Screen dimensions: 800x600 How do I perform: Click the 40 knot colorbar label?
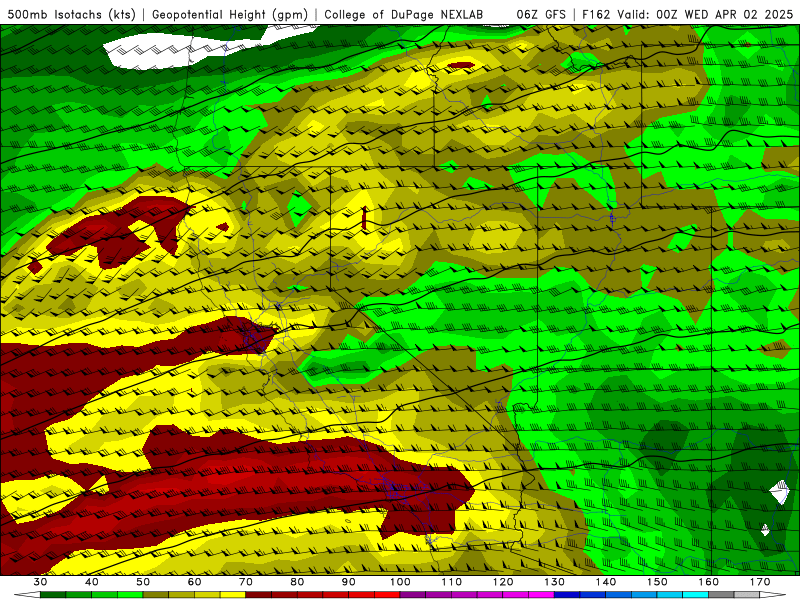pyautogui.click(x=92, y=582)
